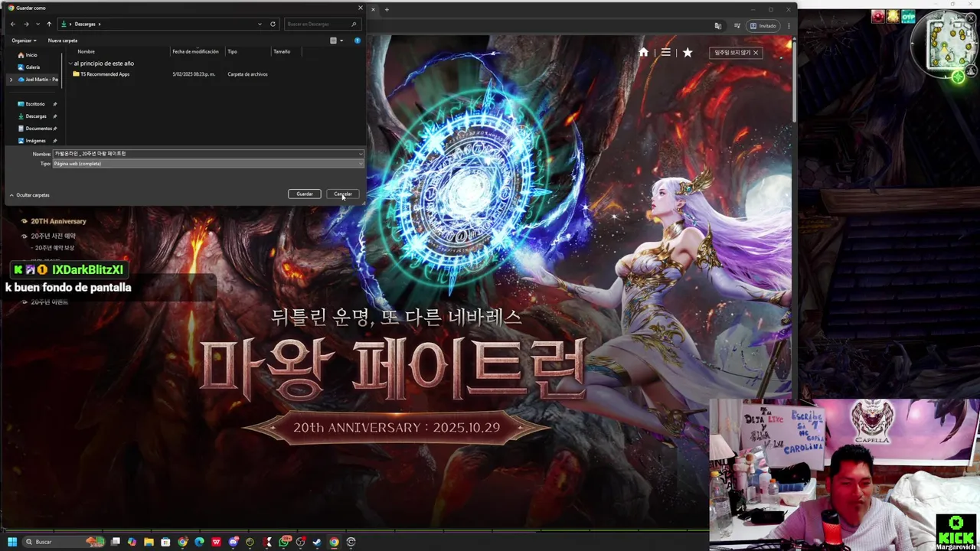Open the Organizar menu
The height and width of the screenshot is (551, 980).
pyautogui.click(x=24, y=41)
